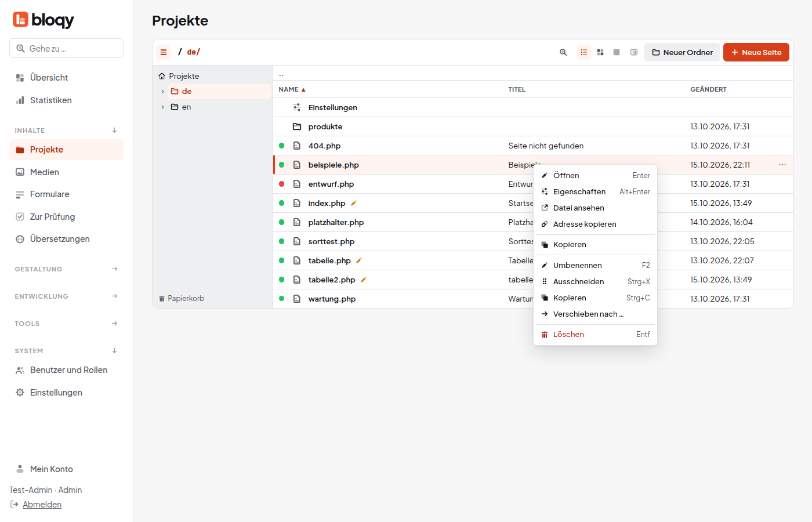Image resolution: width=812 pixels, height=522 pixels.
Task: Open Benutzer und Rollen
Action: 66,370
